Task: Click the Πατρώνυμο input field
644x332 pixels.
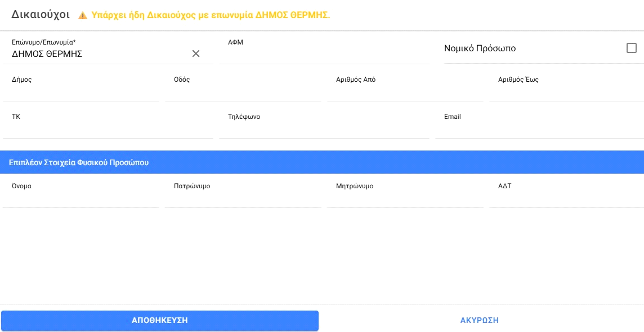Action: pyautogui.click(x=243, y=198)
